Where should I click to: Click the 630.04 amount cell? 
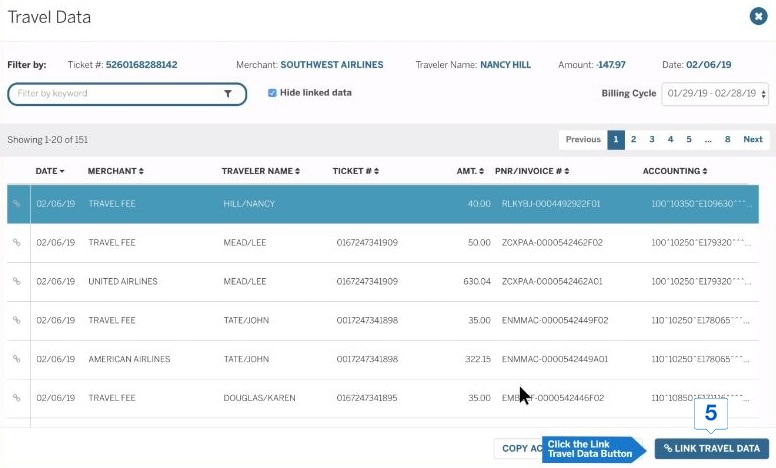(477, 281)
